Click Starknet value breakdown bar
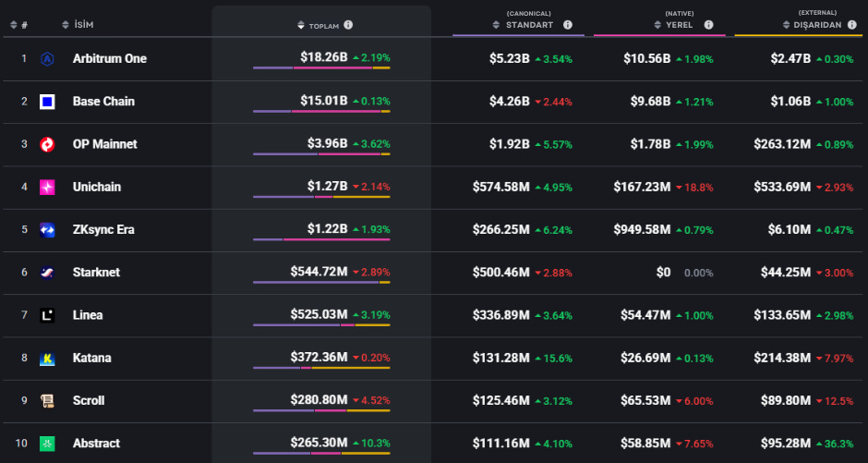This screenshot has width=868, height=463. point(321,283)
